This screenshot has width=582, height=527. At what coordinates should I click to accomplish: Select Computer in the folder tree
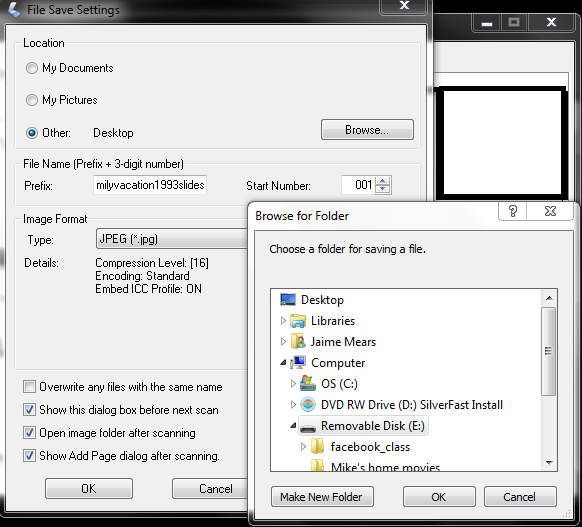338,363
